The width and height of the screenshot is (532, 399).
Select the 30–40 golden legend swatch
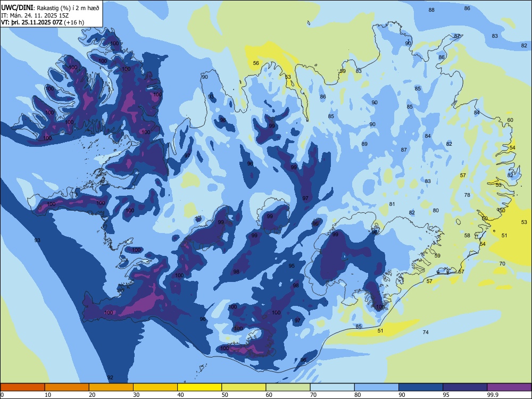(155, 387)
